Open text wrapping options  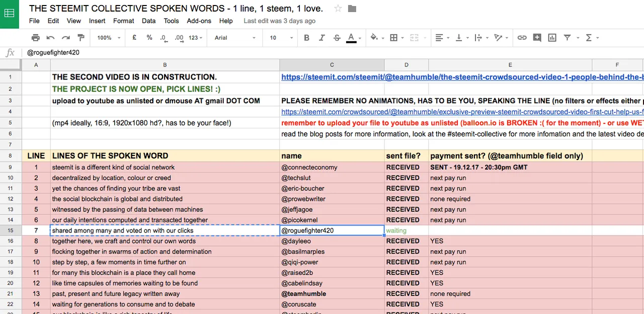(478, 38)
